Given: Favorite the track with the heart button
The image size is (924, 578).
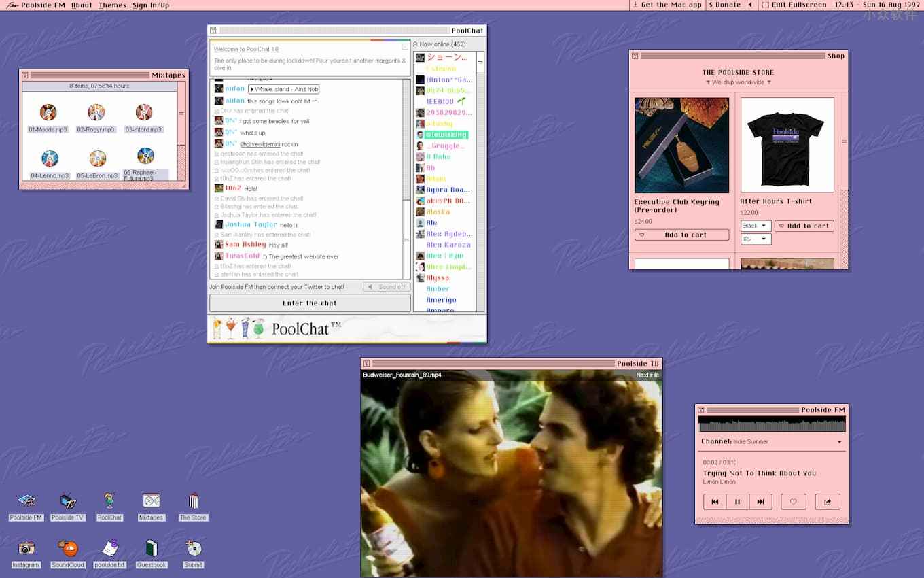Looking at the screenshot, I should 793,502.
